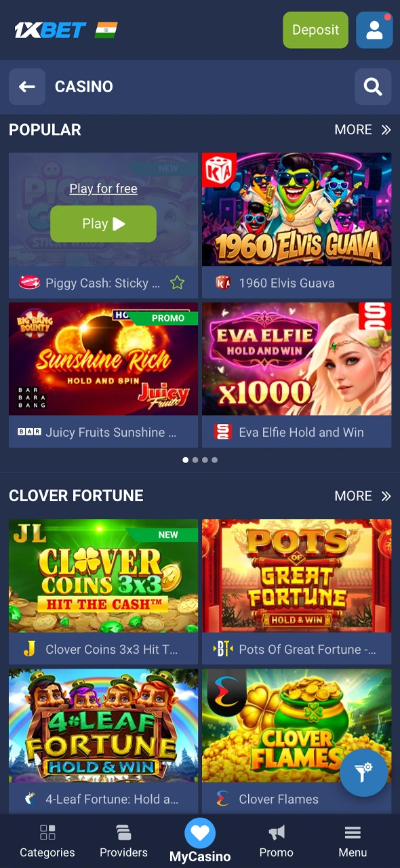
Task: Open the Menu tab in bottom bar
Action: tap(353, 841)
